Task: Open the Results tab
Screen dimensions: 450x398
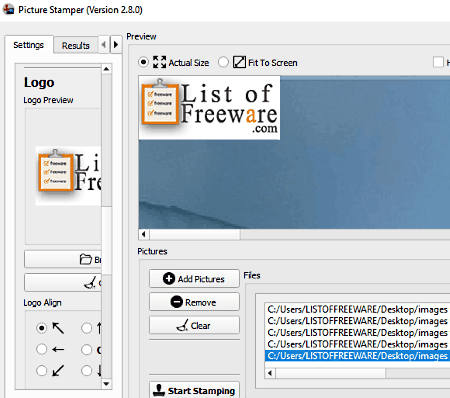Action: point(76,45)
